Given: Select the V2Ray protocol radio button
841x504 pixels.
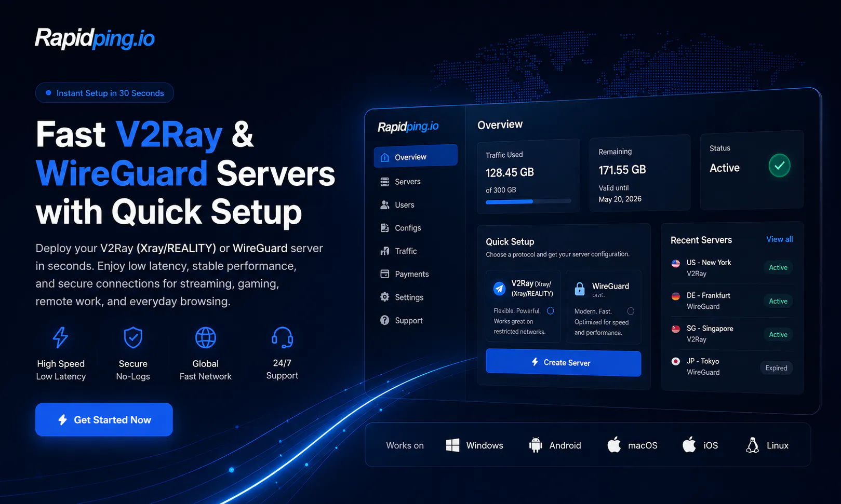Looking at the screenshot, I should (551, 311).
